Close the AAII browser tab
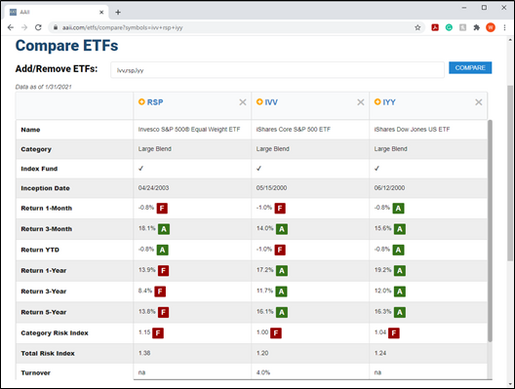This screenshot has height=389, width=515. pos(102,12)
